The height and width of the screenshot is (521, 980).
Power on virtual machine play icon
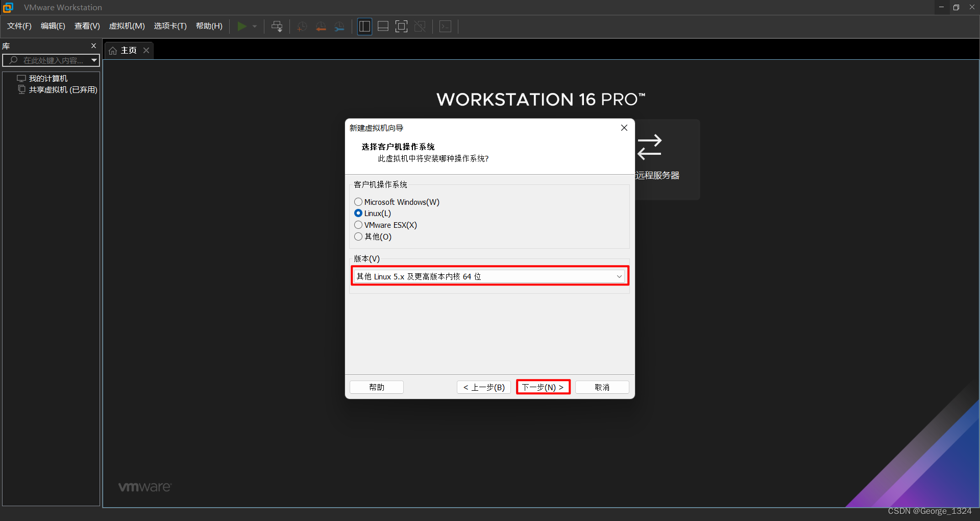click(242, 26)
